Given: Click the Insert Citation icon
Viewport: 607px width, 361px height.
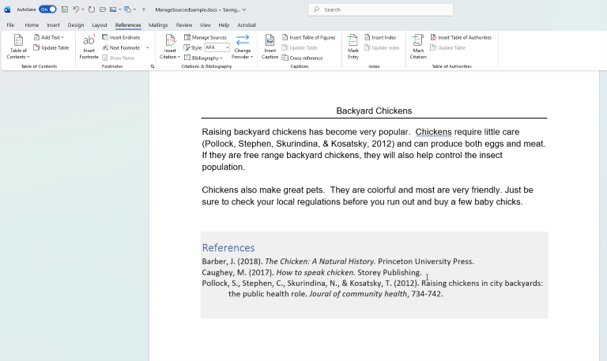Looking at the screenshot, I should [170, 41].
